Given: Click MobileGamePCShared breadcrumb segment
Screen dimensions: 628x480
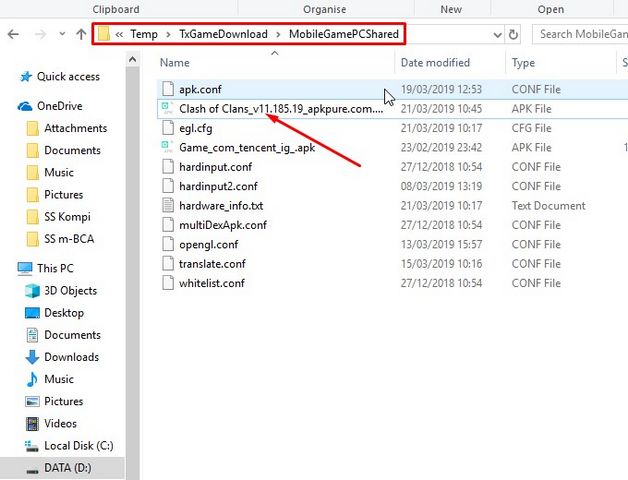Looking at the screenshot, I should 344,34.
